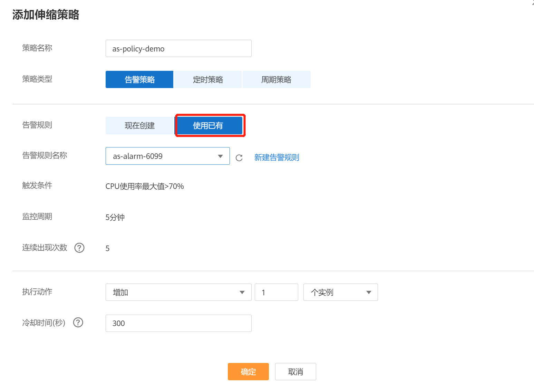The width and height of the screenshot is (534, 392).
Task: Click the refresh icon beside alarm rule dropdown
Action: [239, 158]
